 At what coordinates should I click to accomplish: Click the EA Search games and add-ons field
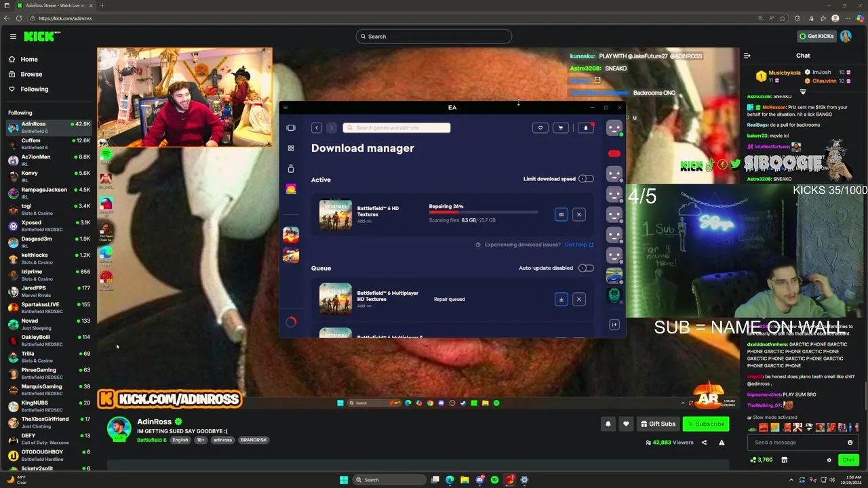tap(397, 128)
